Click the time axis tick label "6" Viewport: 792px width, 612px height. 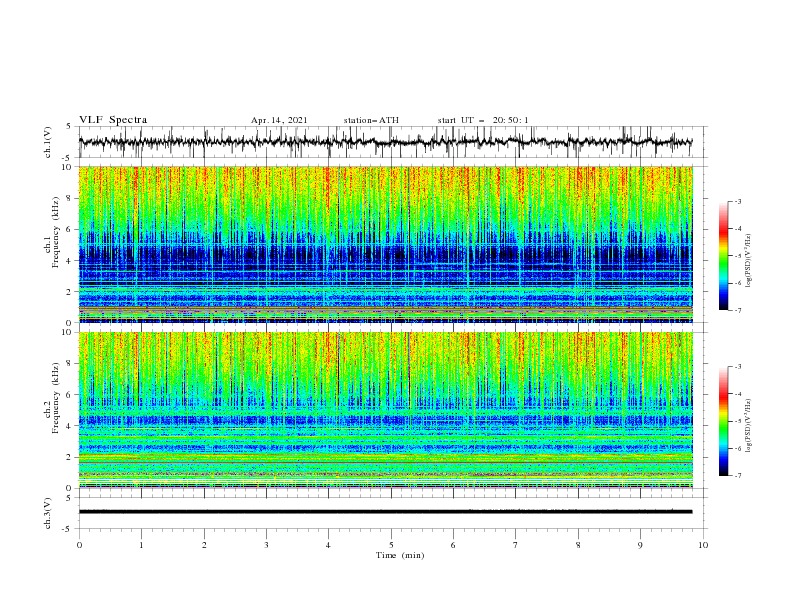click(x=453, y=545)
